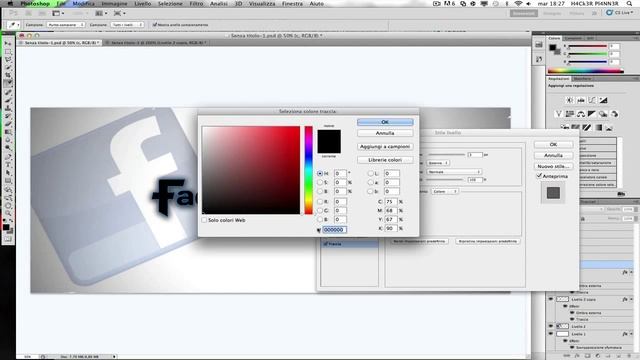
Task: Click foreground color in Colore panel
Action: [552, 47]
